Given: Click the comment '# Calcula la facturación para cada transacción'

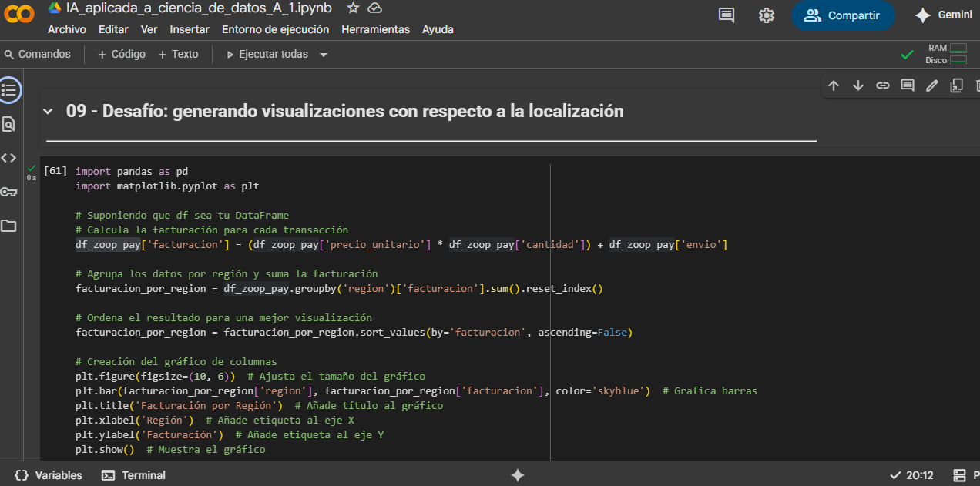Looking at the screenshot, I should click(x=212, y=230).
